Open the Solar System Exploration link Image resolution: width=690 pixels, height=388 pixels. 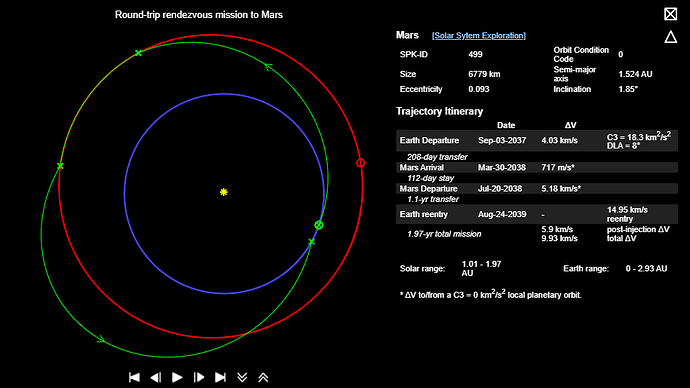pyautogui.click(x=479, y=36)
